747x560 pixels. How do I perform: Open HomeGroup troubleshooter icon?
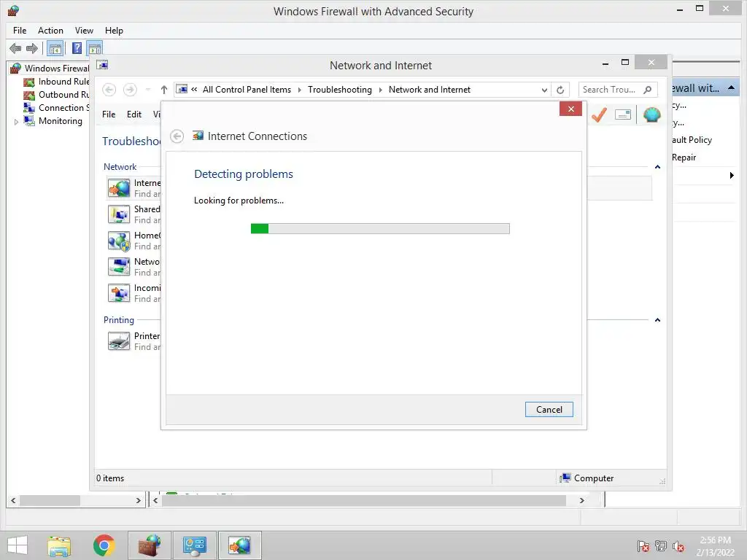pos(119,241)
